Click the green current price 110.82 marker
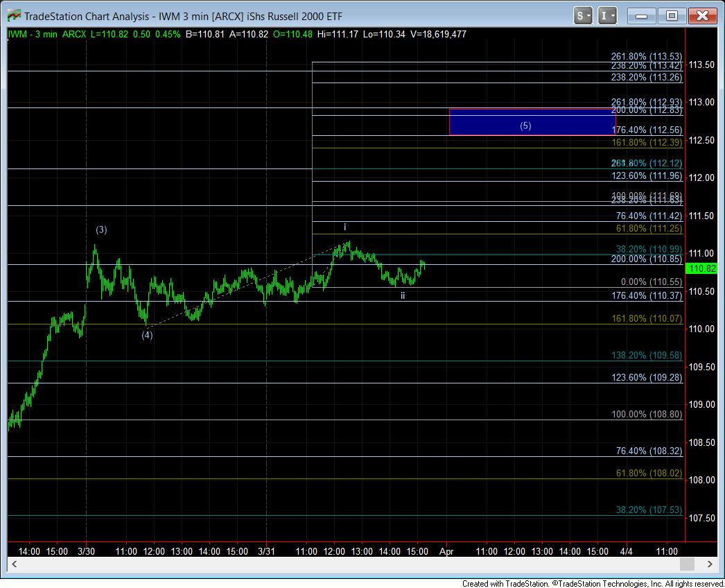 [701, 268]
